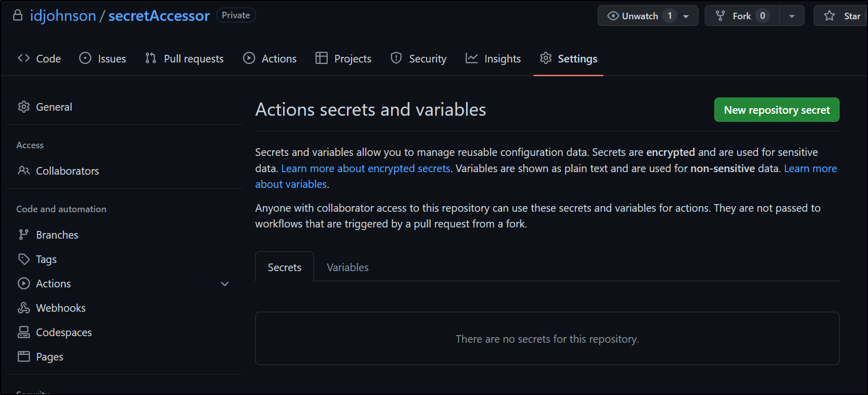Viewport: 868px width, 395px height.
Task: Click the Fork button label
Action: 742,16
